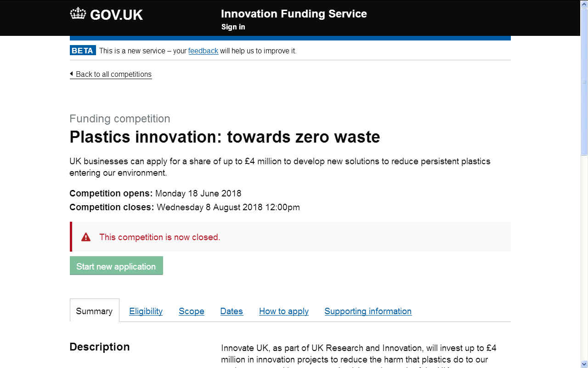Select the Summary tab
Screen dimensions: 588x368
[94, 311]
